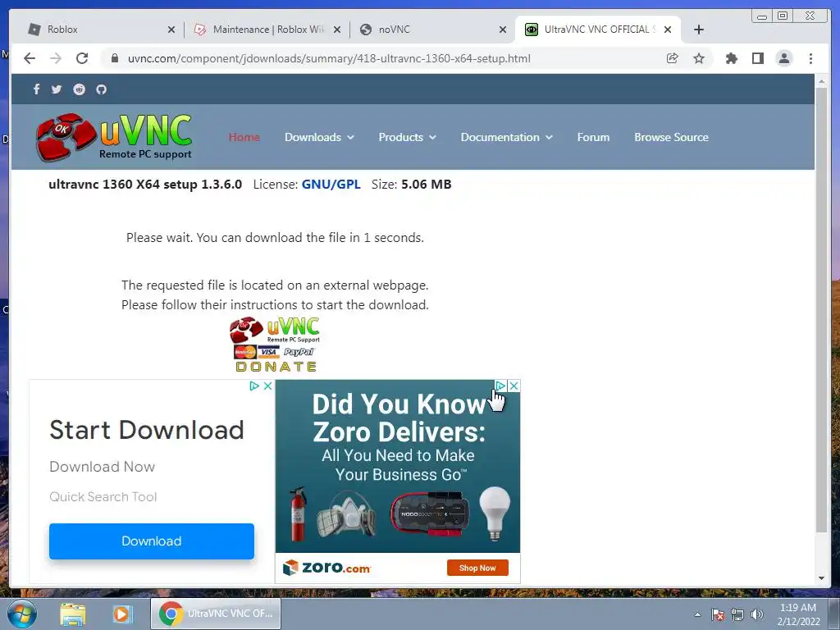Click the zoro.com logo in ad
Screen dimensions: 840x630
pyautogui.click(x=326, y=568)
